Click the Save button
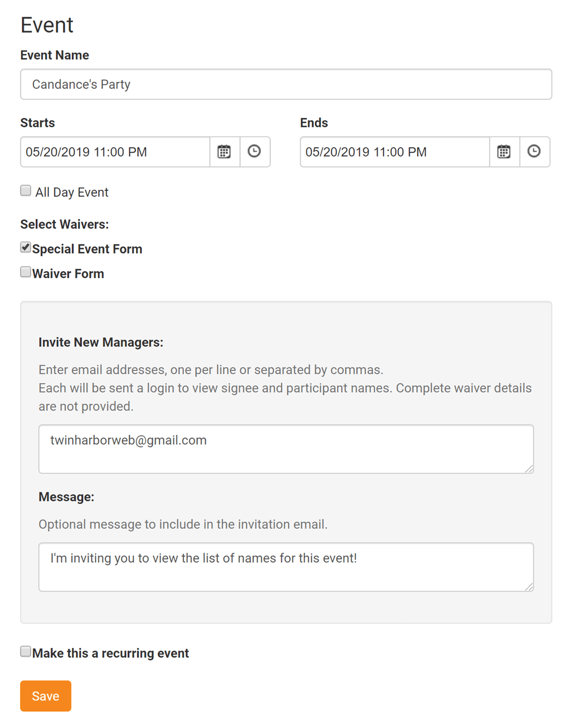The image size is (566, 728). 45,696
